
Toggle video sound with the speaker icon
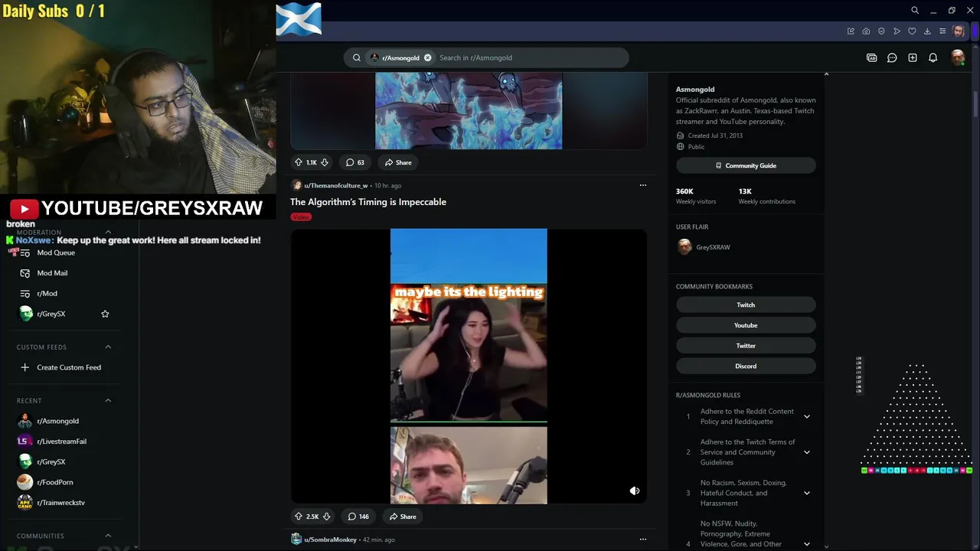[x=635, y=491]
